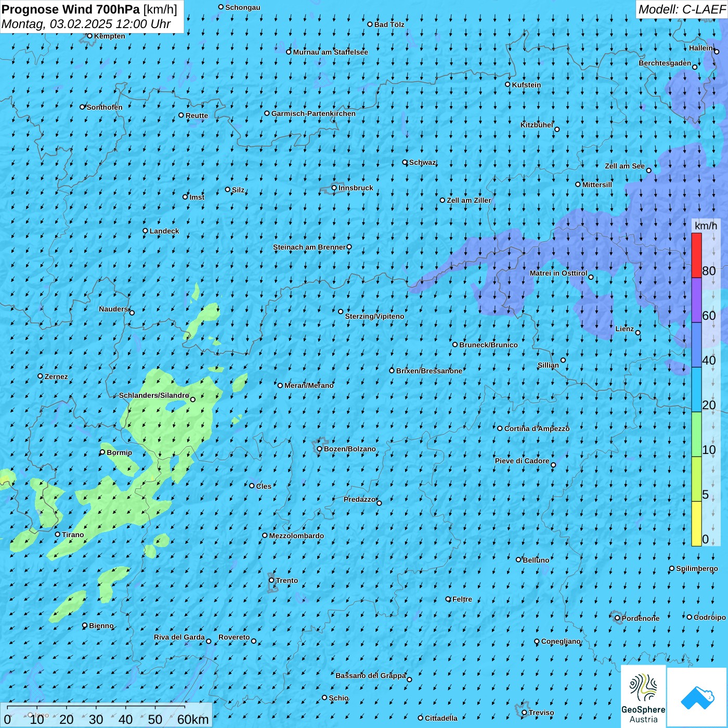This screenshot has height=728, width=728.
Task: Click the 'Steinach am Brenner' label
Action: [x=309, y=247]
